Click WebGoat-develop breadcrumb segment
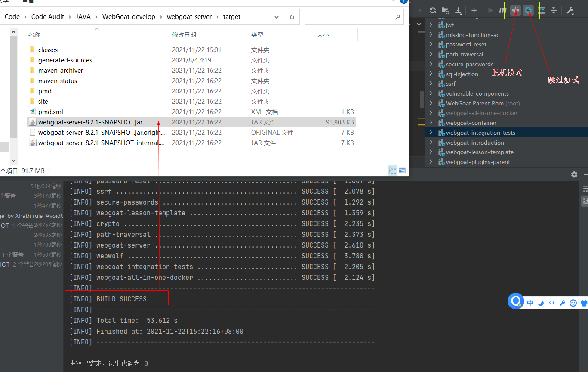This screenshot has height=372, width=588. pos(129,17)
